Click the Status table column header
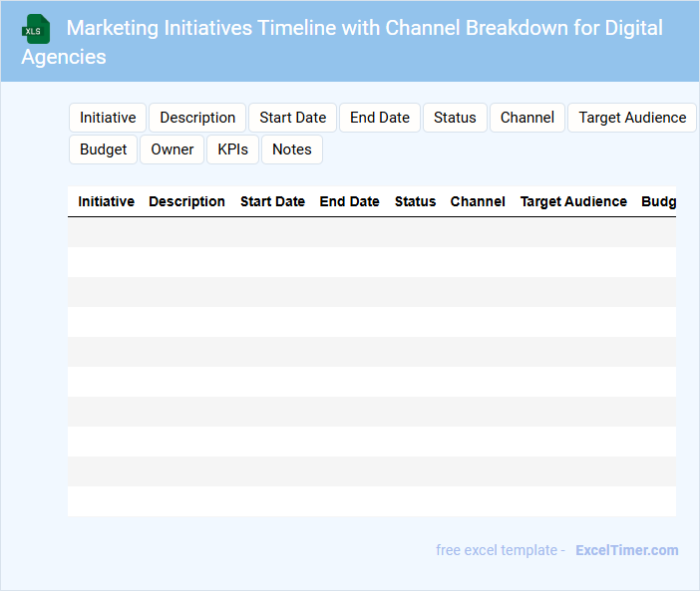Viewport: 700px width, 591px height. (x=415, y=201)
